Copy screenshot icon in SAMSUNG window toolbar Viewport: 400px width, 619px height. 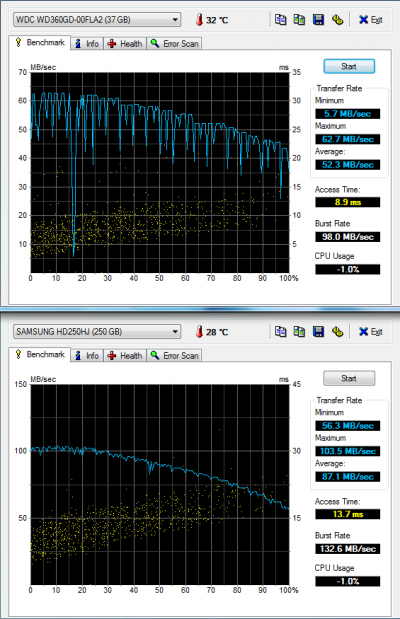pos(299,332)
